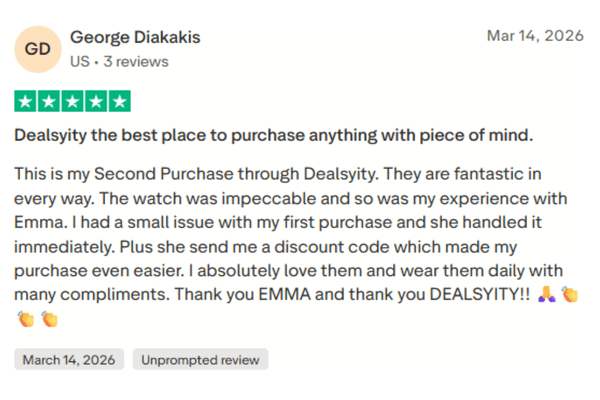The height and width of the screenshot is (400, 600).
Task: Click the "US" country label
Action: point(79,62)
